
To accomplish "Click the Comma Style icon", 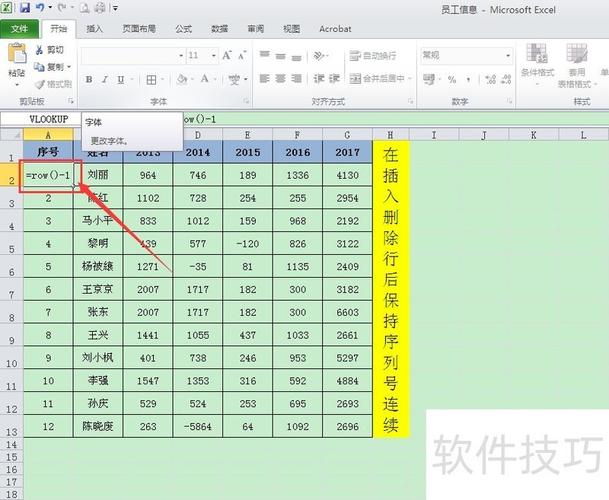I will 469,80.
